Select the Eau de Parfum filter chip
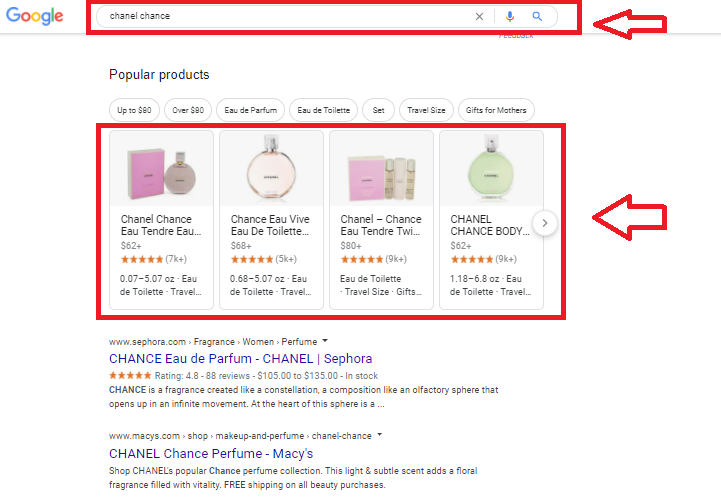 251,110
